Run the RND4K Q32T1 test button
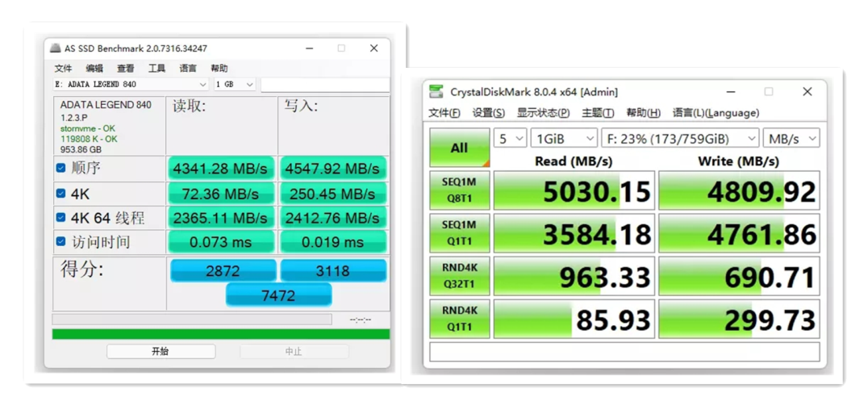Viewport: 868px width, 401px height. 460,276
